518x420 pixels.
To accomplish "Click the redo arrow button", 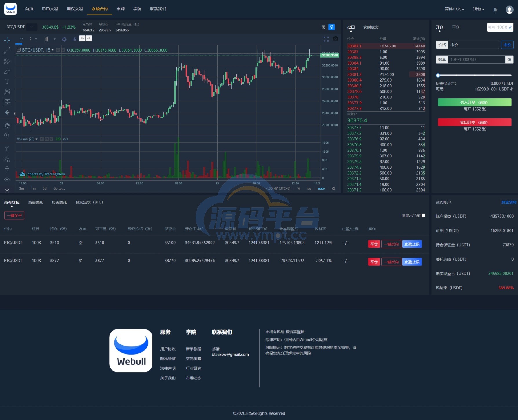I will point(89,38).
